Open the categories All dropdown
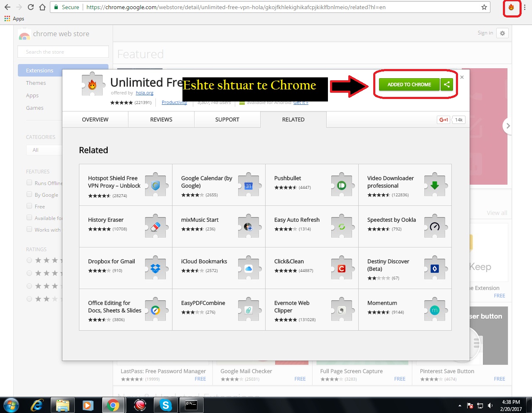Screen dimensions: 532x413 [44, 150]
